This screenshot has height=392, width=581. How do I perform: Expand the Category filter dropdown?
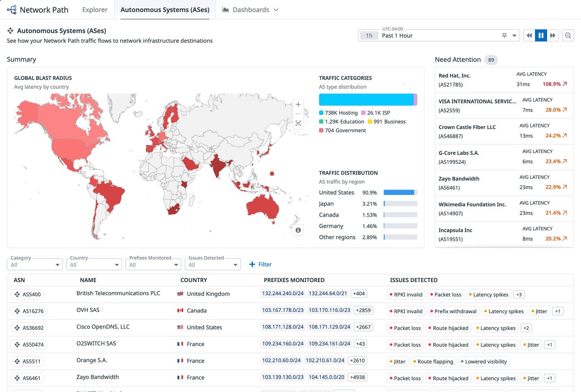(x=35, y=264)
